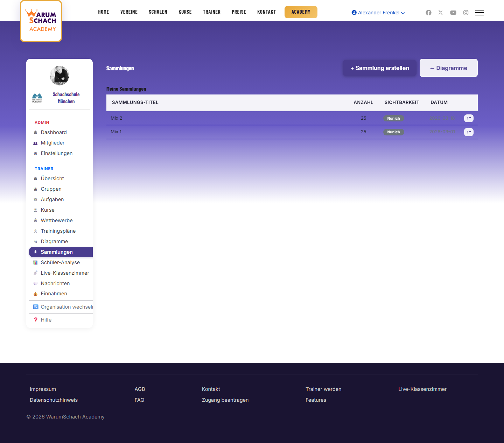Open the Datenschutzhinweis footer link
The height and width of the screenshot is (443, 504).
54,400
